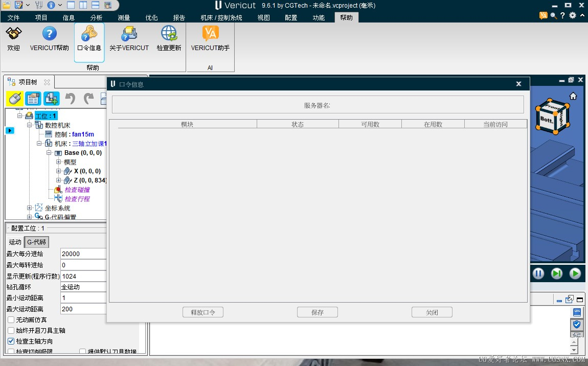The height and width of the screenshot is (366, 588).
Task: Open the 分析 menu
Action: tap(96, 17)
